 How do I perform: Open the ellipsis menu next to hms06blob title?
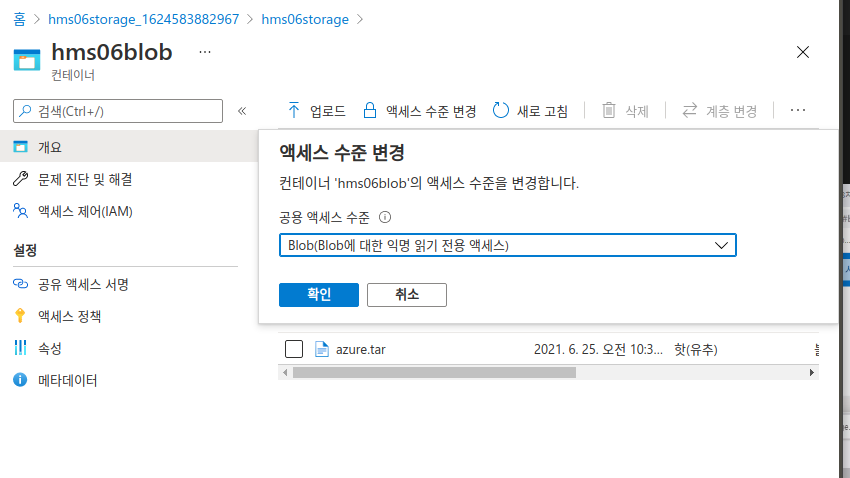coord(205,52)
